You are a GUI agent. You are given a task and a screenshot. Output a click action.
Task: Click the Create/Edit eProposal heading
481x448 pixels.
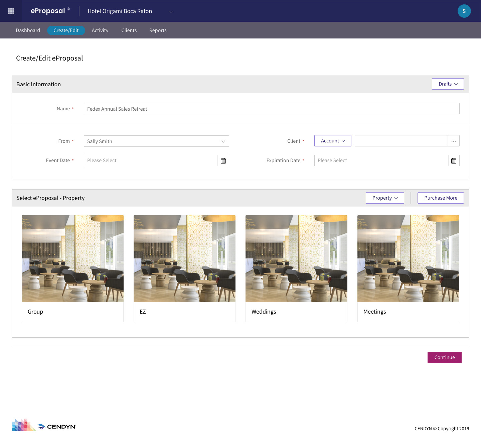[49, 58]
